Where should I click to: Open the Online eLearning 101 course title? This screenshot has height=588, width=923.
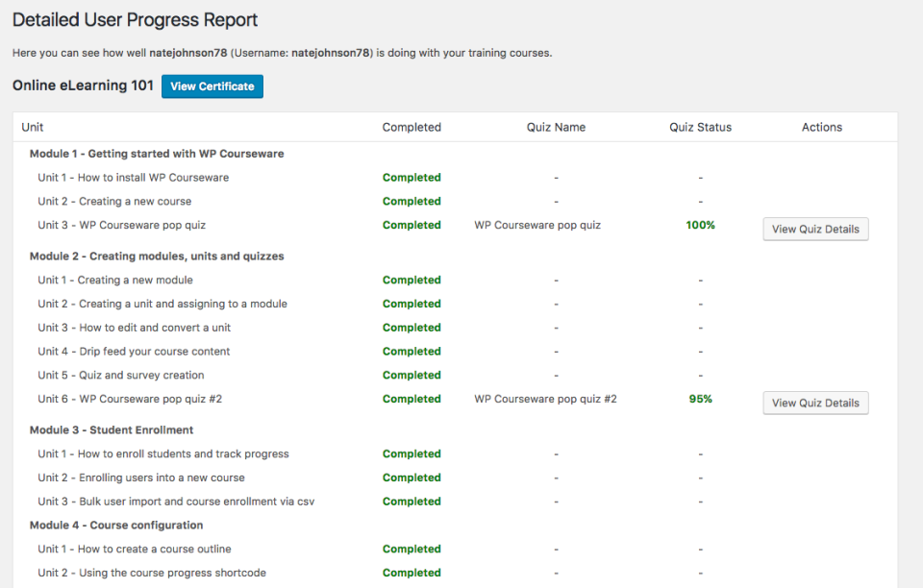click(x=81, y=86)
